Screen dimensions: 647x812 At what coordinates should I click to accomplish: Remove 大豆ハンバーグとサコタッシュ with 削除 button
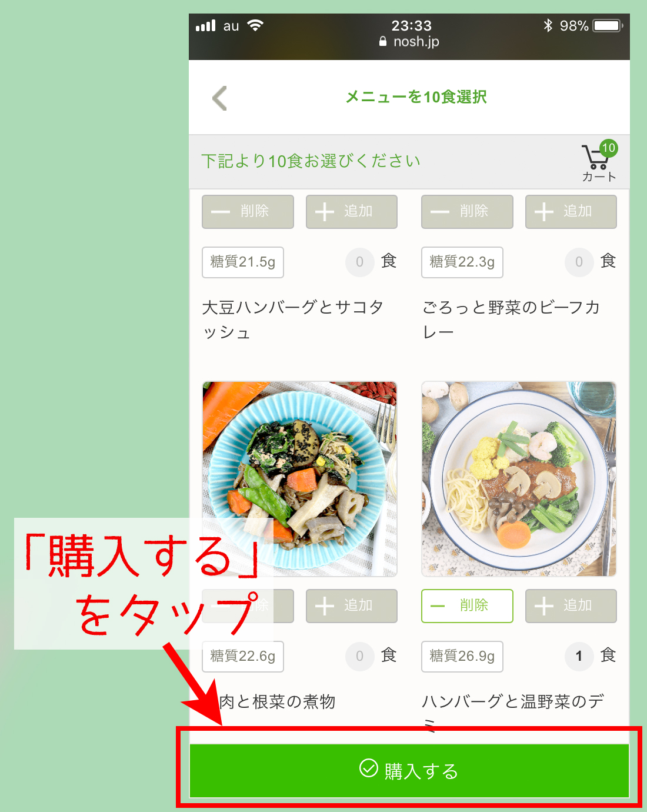pos(248,212)
